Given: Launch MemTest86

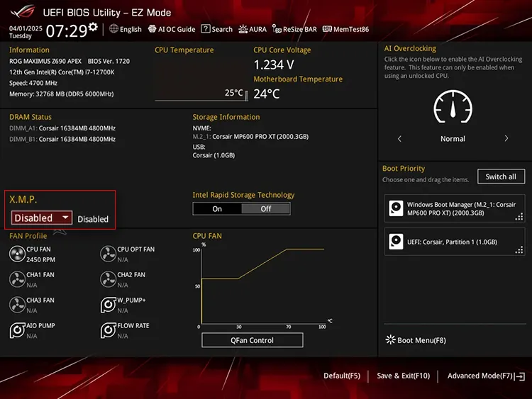Looking at the screenshot, I should (x=345, y=29).
